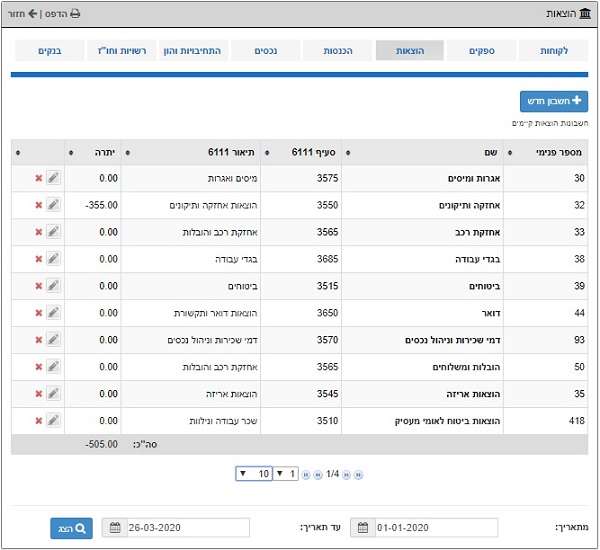Image resolution: width=600 pixels, height=550 pixels.
Task: Edit the דמי שכירות וניהול נכסים account
Action: (x=53, y=339)
